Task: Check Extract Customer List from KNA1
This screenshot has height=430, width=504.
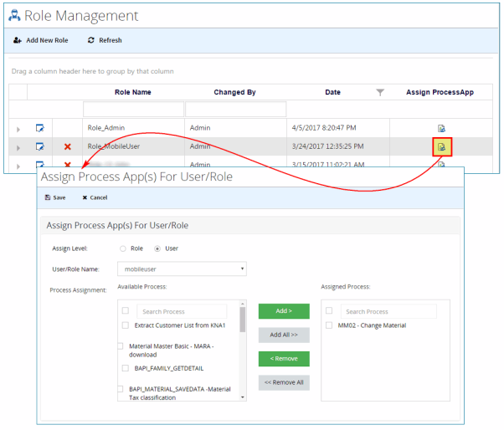Action: (x=126, y=325)
